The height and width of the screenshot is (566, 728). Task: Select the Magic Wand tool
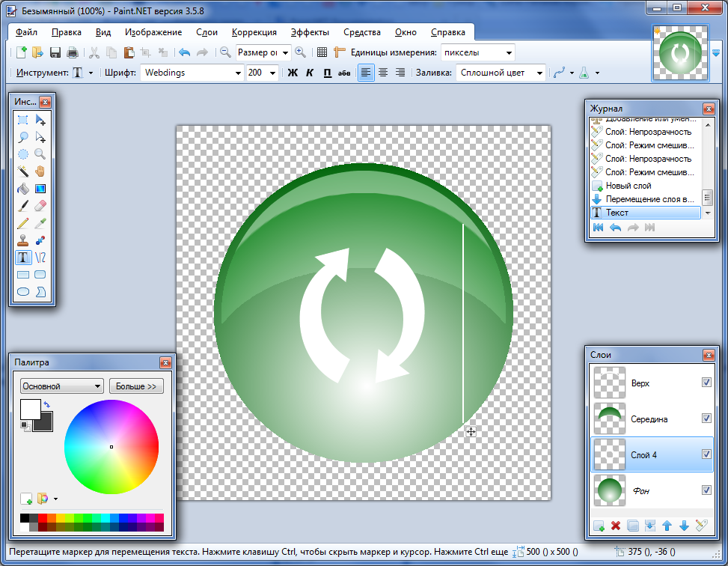(x=22, y=171)
